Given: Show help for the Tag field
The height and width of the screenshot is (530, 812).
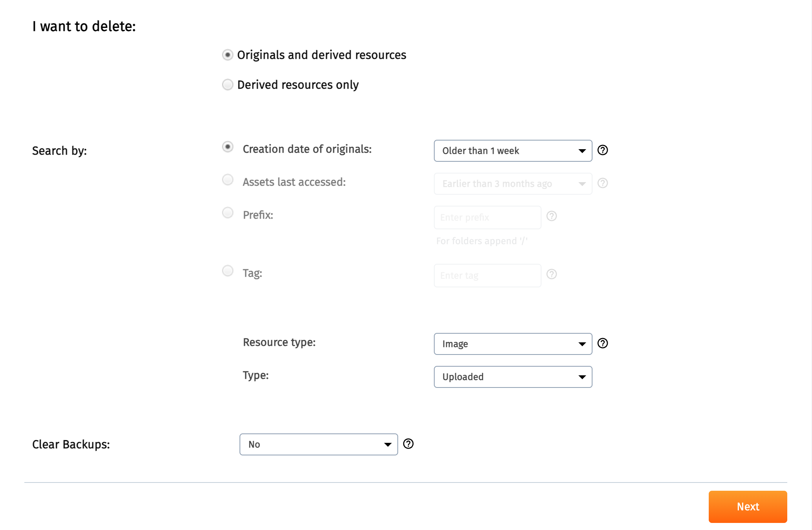Looking at the screenshot, I should (x=551, y=274).
